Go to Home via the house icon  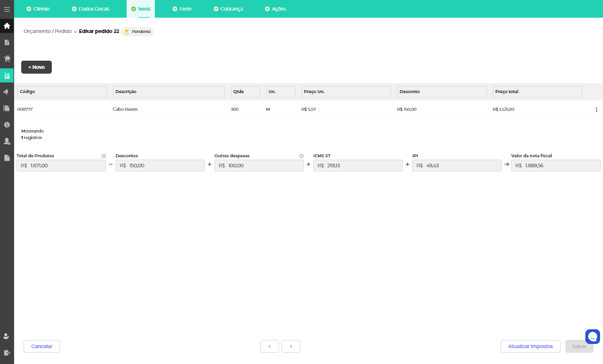pyautogui.click(x=7, y=26)
